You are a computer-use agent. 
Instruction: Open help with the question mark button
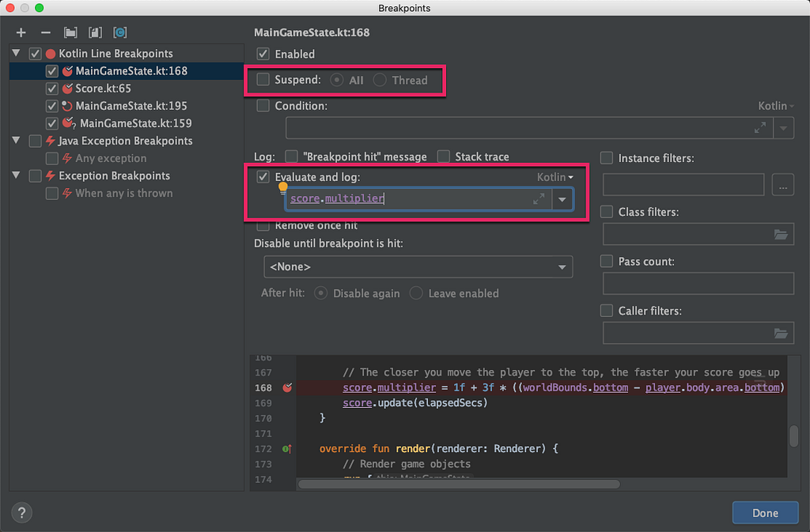tap(21, 512)
